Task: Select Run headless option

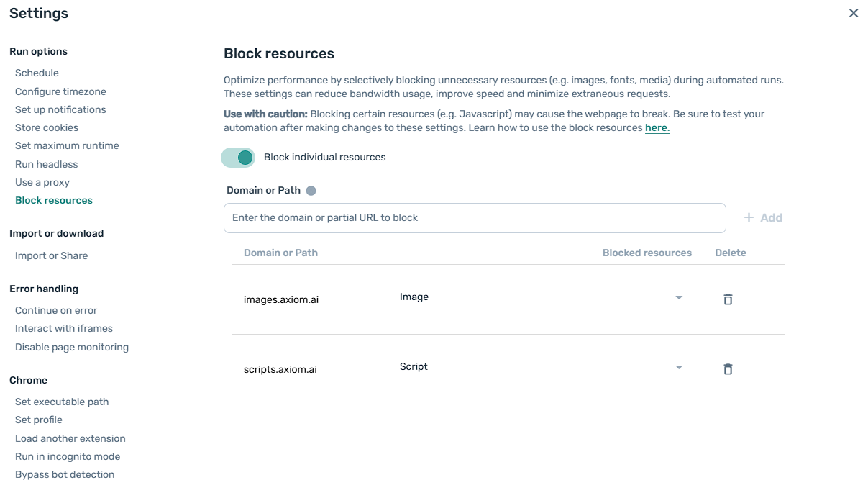Action: tap(47, 164)
